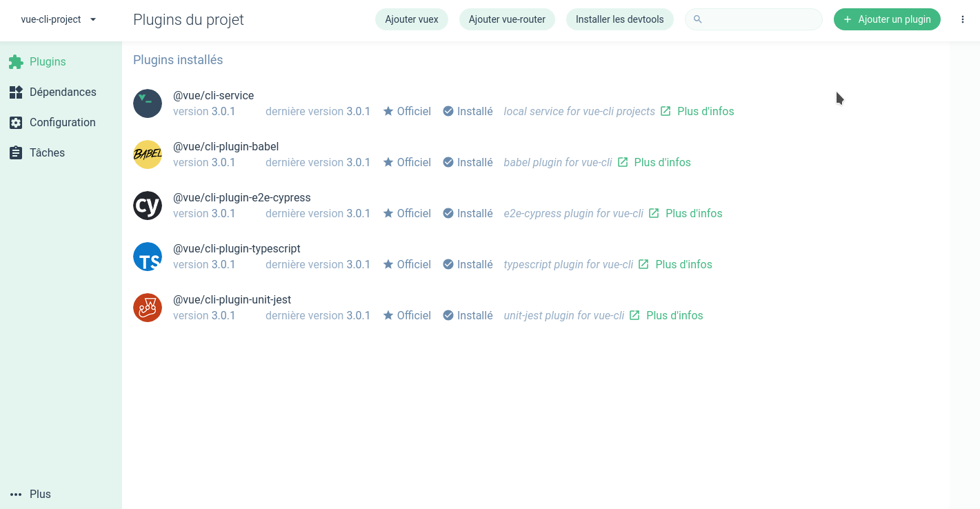Screen dimensions: 980x509
Task: Click Installer les devtools
Action: pyautogui.click(x=619, y=19)
